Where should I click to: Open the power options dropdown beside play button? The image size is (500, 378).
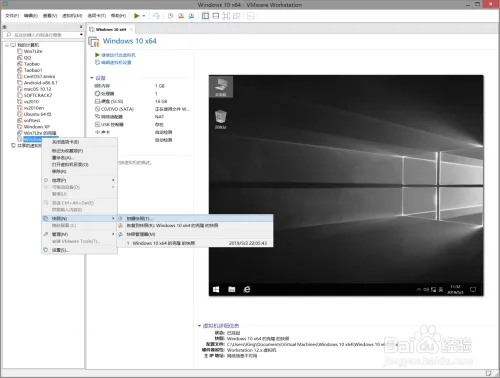[144, 16]
